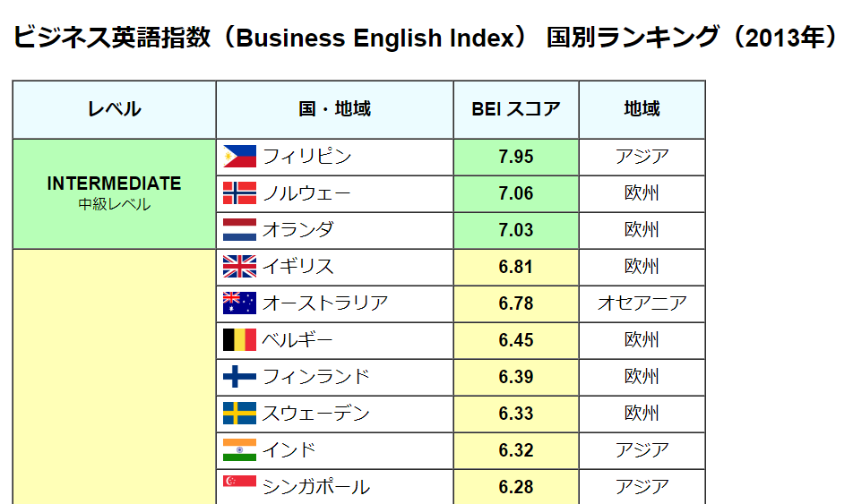
Task: Click the United Kingdom flag icon
Action: (x=239, y=267)
